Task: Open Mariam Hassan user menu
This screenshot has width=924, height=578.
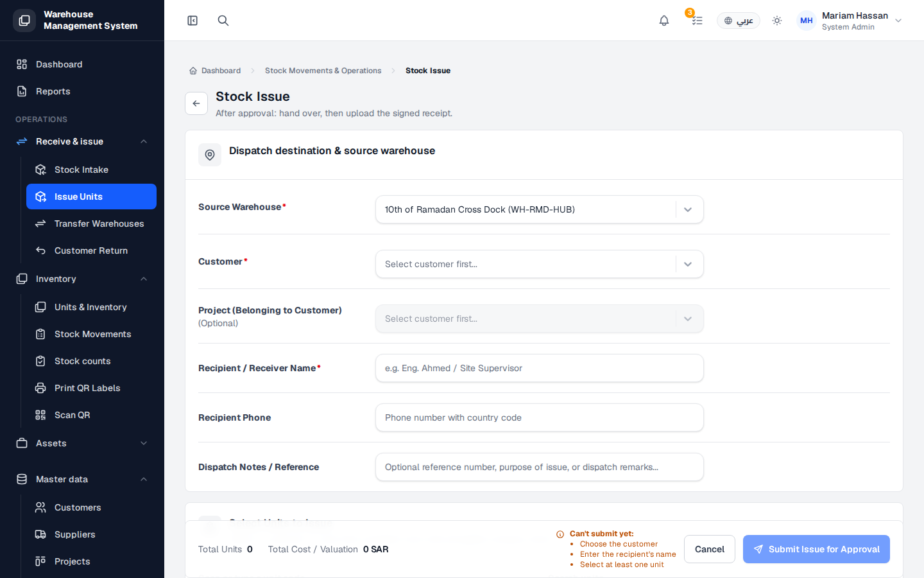Action: (x=850, y=21)
